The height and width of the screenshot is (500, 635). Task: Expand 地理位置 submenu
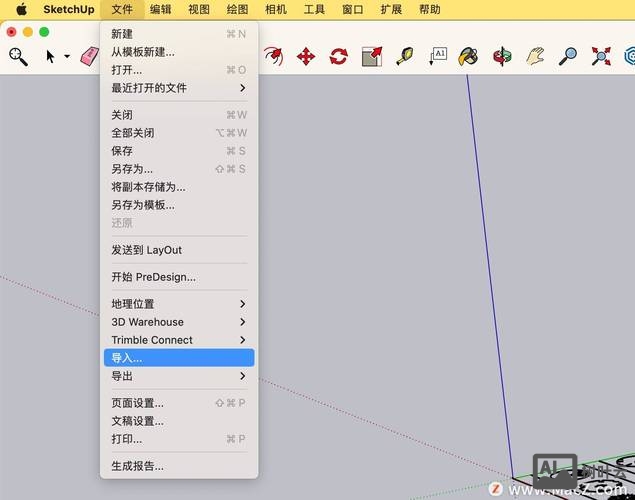point(179,304)
